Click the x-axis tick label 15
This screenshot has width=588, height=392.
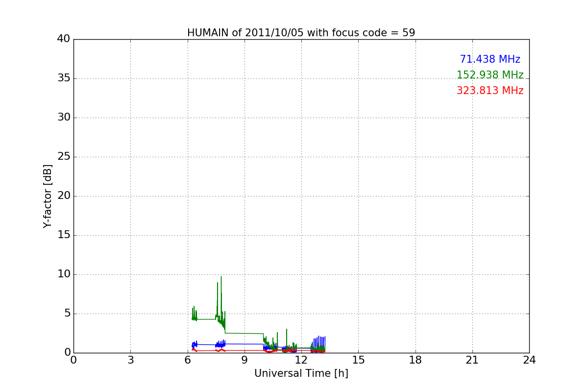click(358, 360)
